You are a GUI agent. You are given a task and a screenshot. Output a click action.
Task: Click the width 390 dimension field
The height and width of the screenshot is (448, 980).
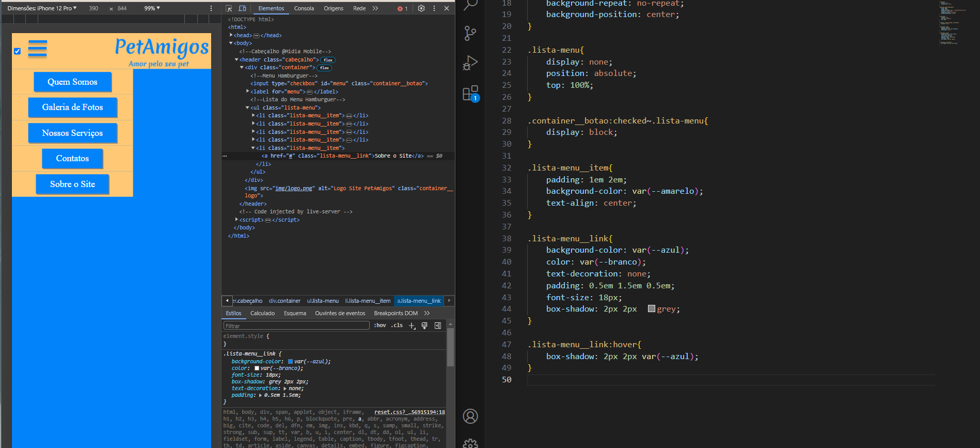tap(93, 8)
